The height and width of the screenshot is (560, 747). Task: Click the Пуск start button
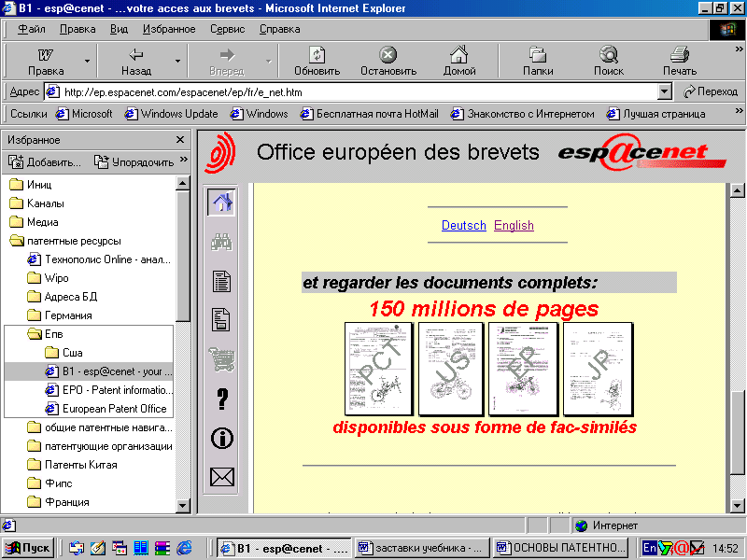pos(28,548)
